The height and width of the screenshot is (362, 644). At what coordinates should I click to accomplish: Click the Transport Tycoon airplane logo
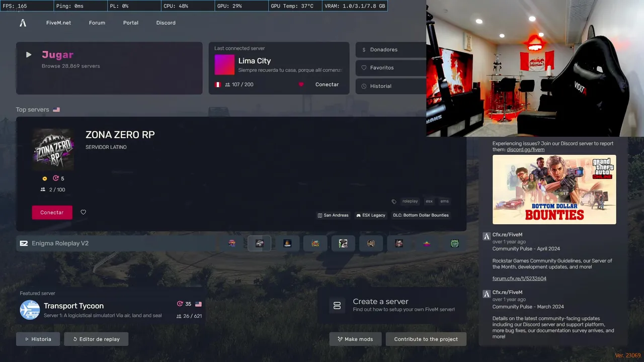pos(30,310)
